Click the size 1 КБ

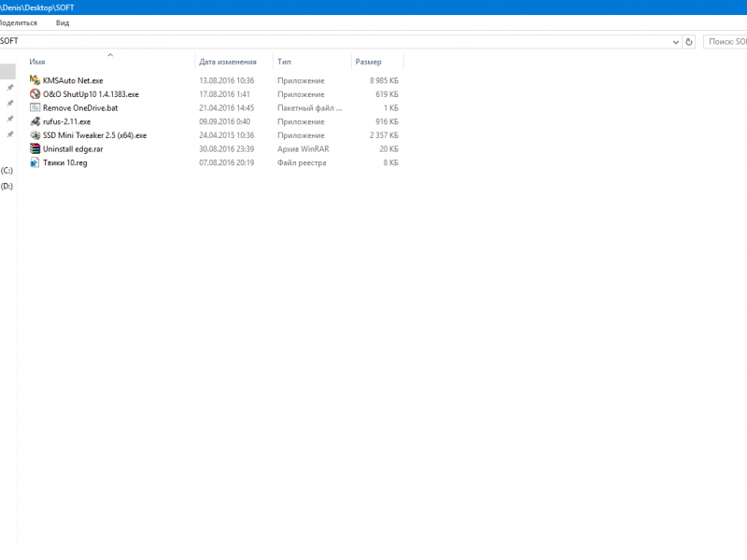point(390,108)
